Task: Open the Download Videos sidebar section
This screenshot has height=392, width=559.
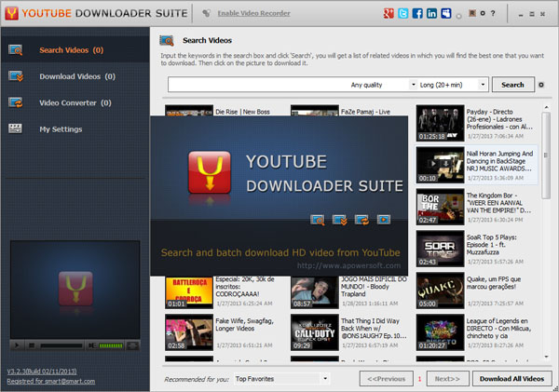Action: [77, 76]
